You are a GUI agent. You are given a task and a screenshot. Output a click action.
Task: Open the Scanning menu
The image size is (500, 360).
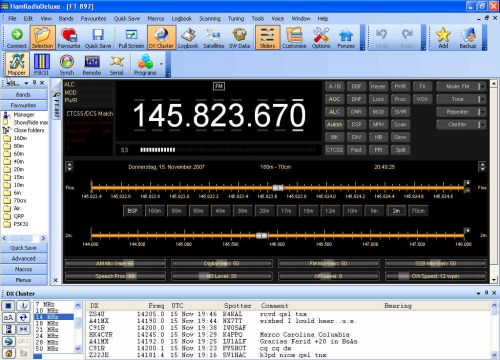(x=210, y=19)
